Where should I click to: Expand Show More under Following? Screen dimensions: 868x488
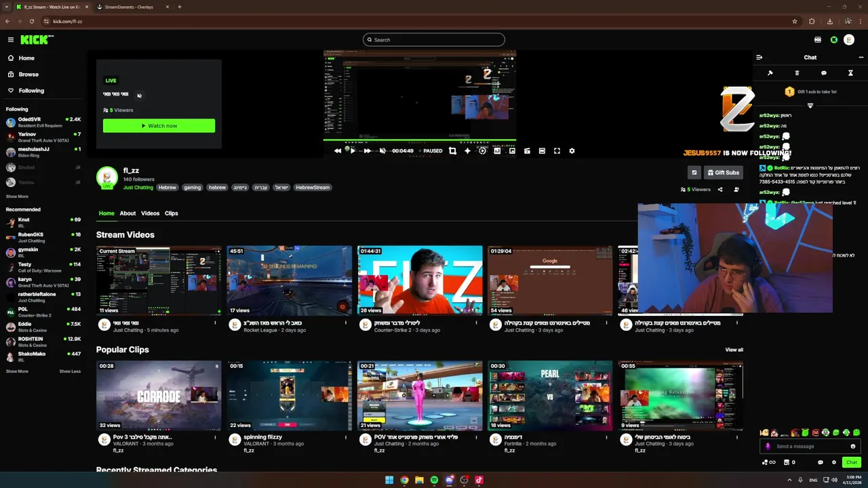[x=17, y=197]
